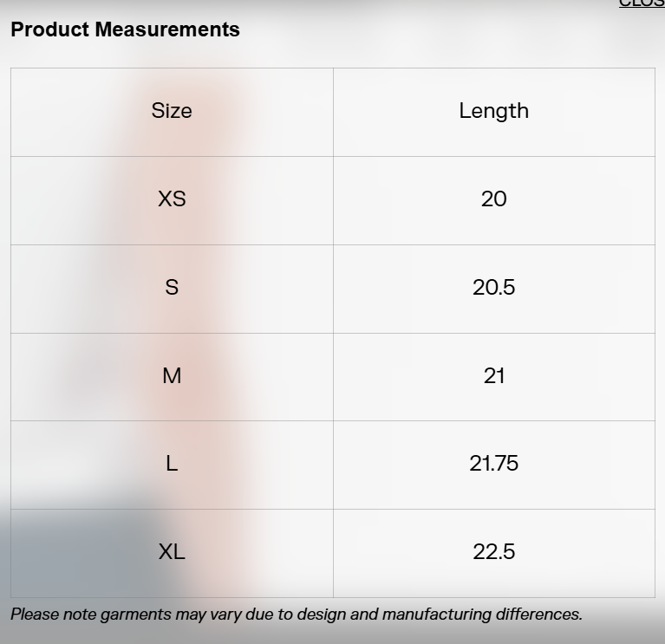The image size is (665, 644).
Task: Click the Size column header
Action: tap(172, 111)
